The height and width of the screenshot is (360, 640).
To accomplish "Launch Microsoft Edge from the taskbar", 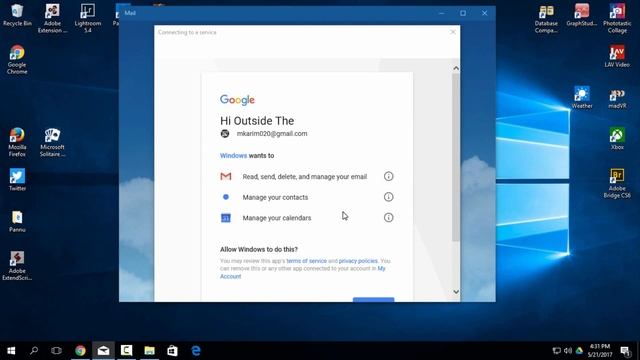I will (x=196, y=351).
